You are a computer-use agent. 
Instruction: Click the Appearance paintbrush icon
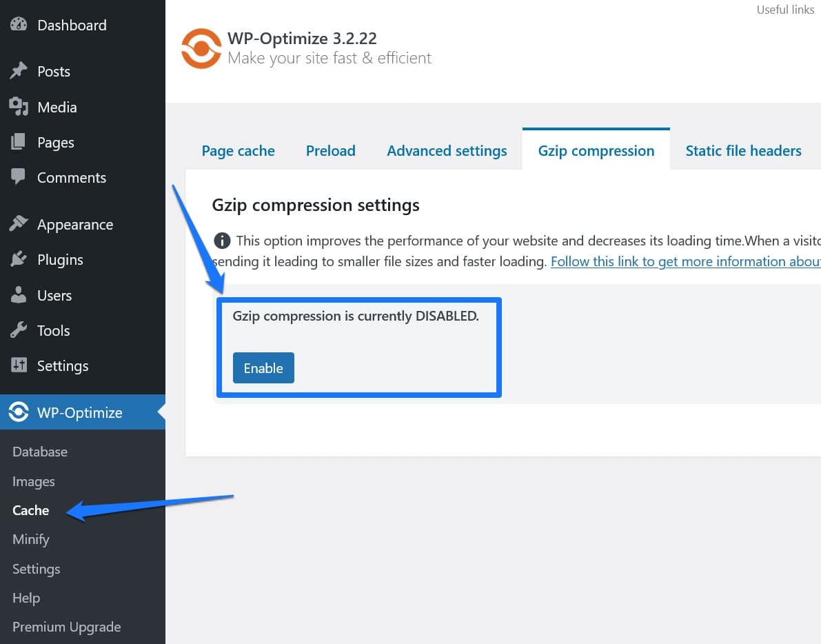[x=19, y=224]
